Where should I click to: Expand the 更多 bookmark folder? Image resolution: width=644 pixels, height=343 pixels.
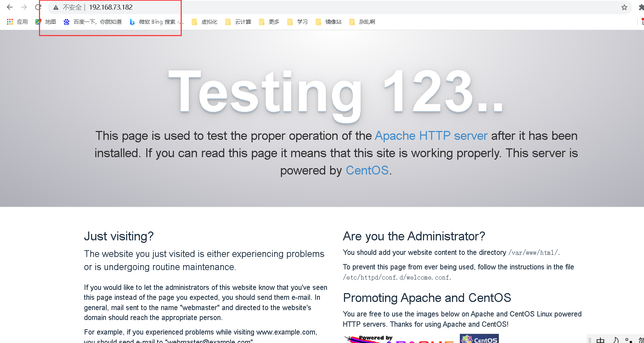[269, 22]
